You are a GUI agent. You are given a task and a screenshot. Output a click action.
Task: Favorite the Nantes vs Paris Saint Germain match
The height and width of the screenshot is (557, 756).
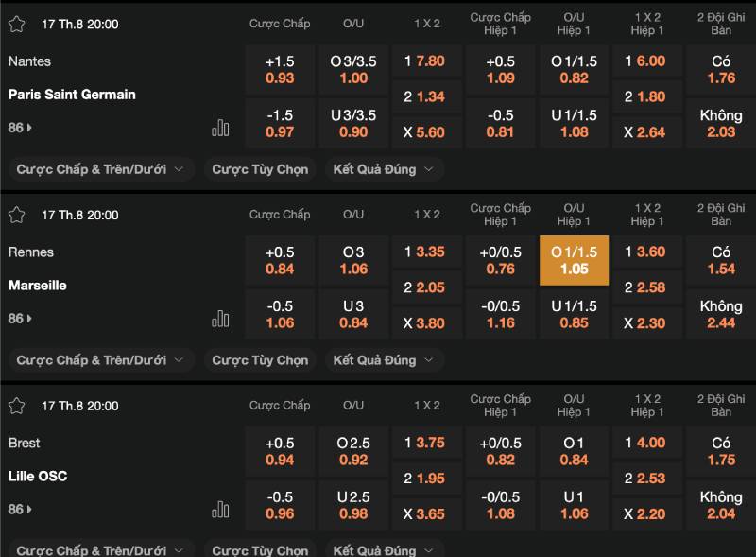16,24
